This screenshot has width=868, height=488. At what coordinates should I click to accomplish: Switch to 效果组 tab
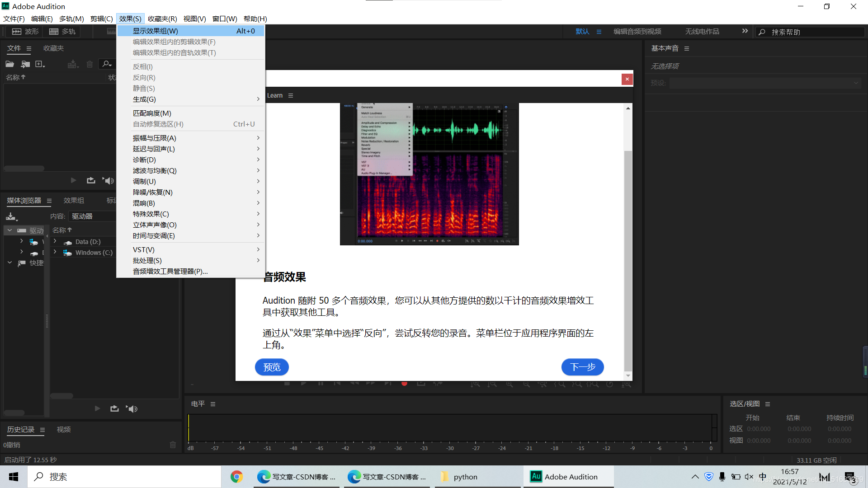tap(74, 200)
